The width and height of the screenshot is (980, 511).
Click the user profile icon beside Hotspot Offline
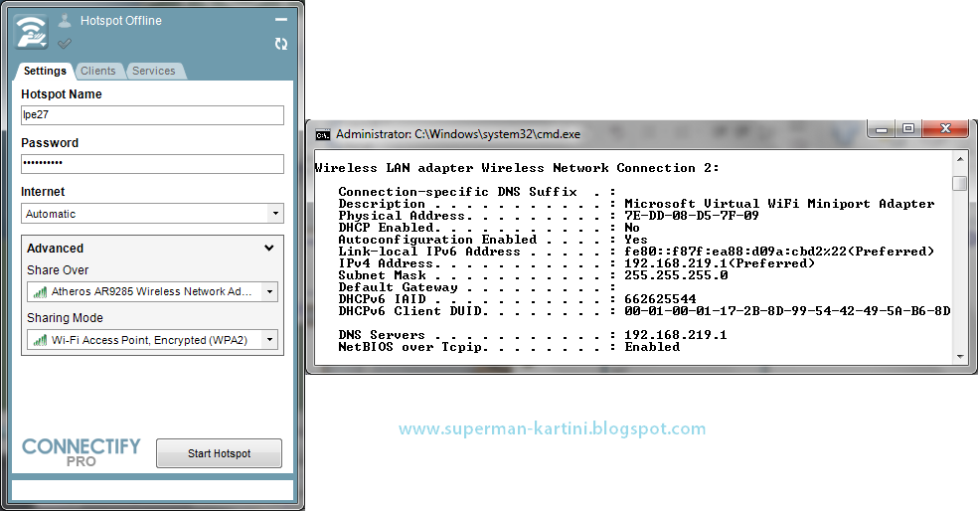(x=65, y=21)
